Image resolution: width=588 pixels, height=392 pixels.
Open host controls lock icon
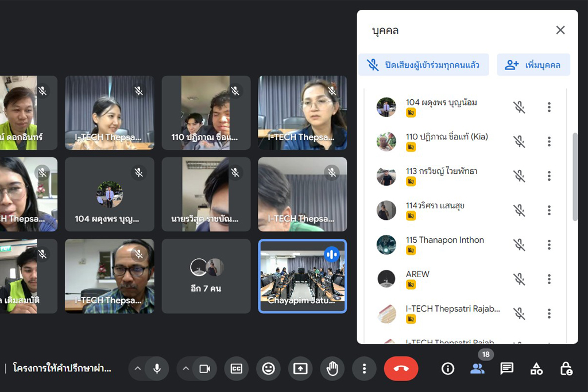pyautogui.click(x=566, y=369)
